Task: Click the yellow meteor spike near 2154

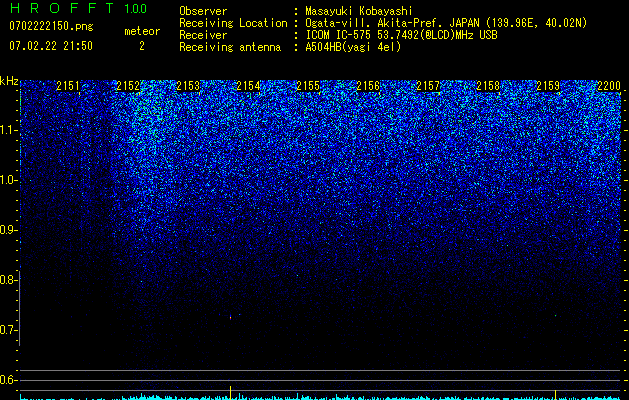Action: (230, 392)
